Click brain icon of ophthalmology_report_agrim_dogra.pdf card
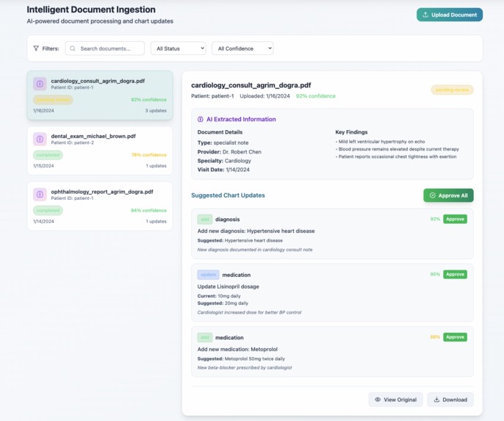 click(40, 195)
